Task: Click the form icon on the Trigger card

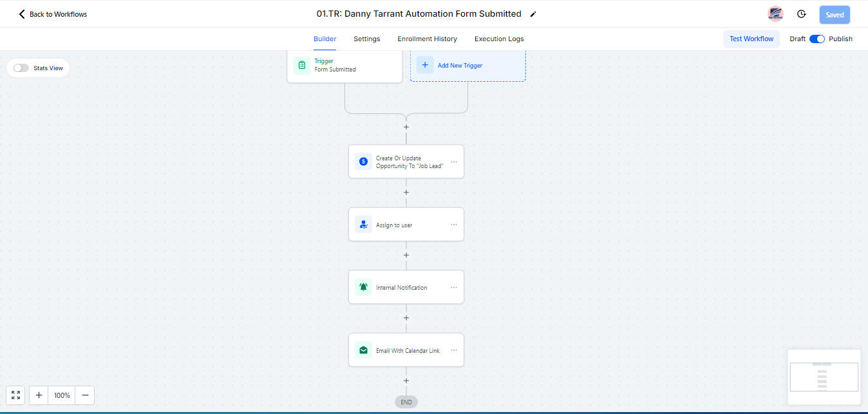Action: (301, 65)
